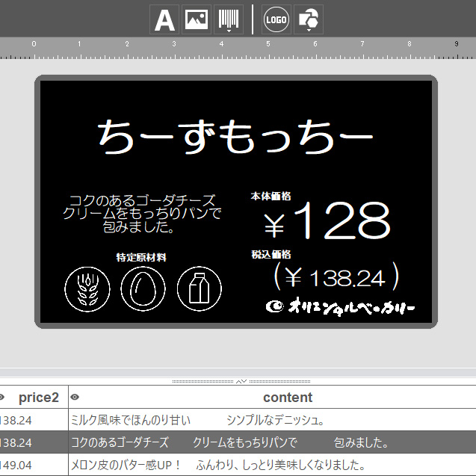Select the wheat allergen icon on label
The height and width of the screenshot is (476, 476).
[x=87, y=288]
